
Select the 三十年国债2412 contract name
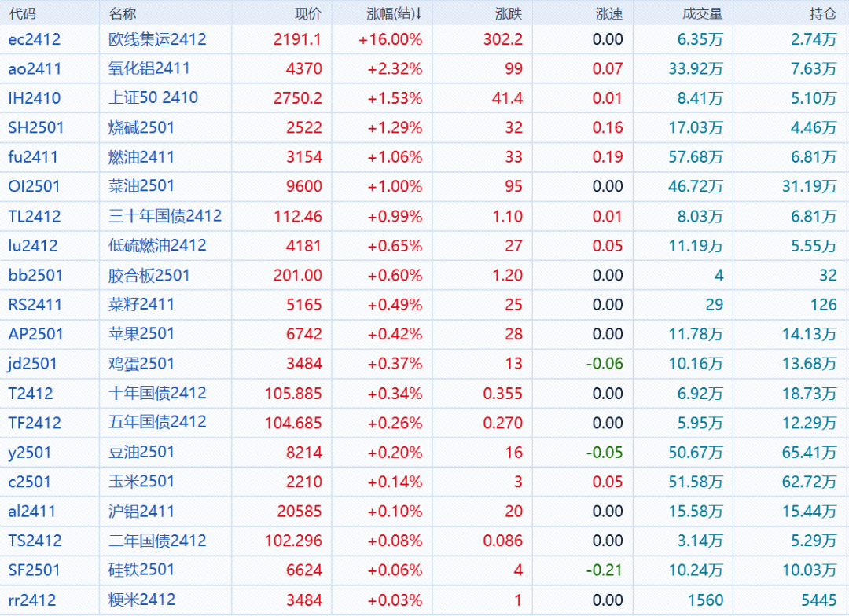pos(165,216)
